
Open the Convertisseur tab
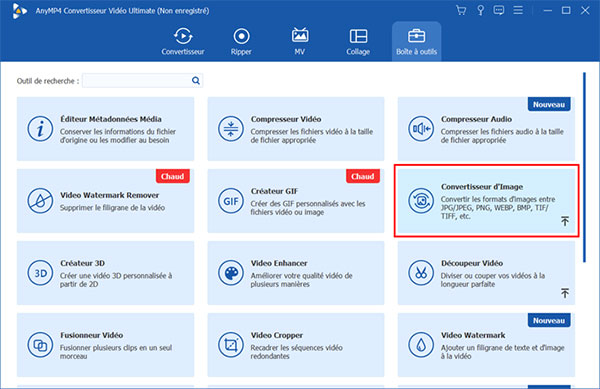[x=183, y=41]
